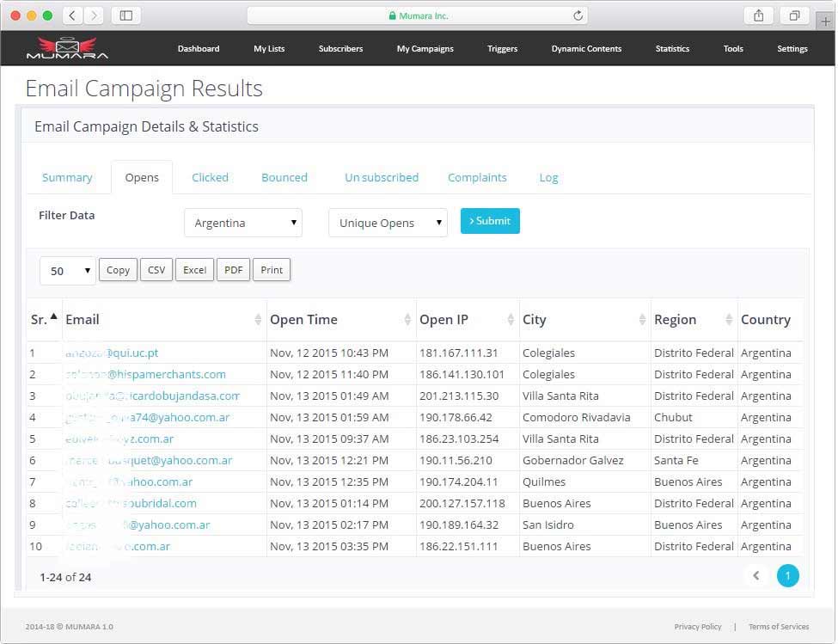Switch to the Clicked tab

click(210, 177)
